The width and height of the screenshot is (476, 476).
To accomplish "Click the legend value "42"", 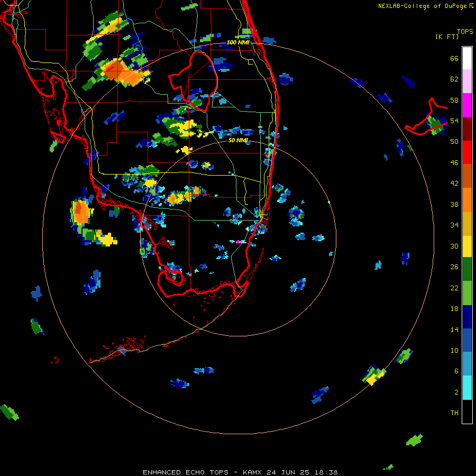I will (454, 184).
